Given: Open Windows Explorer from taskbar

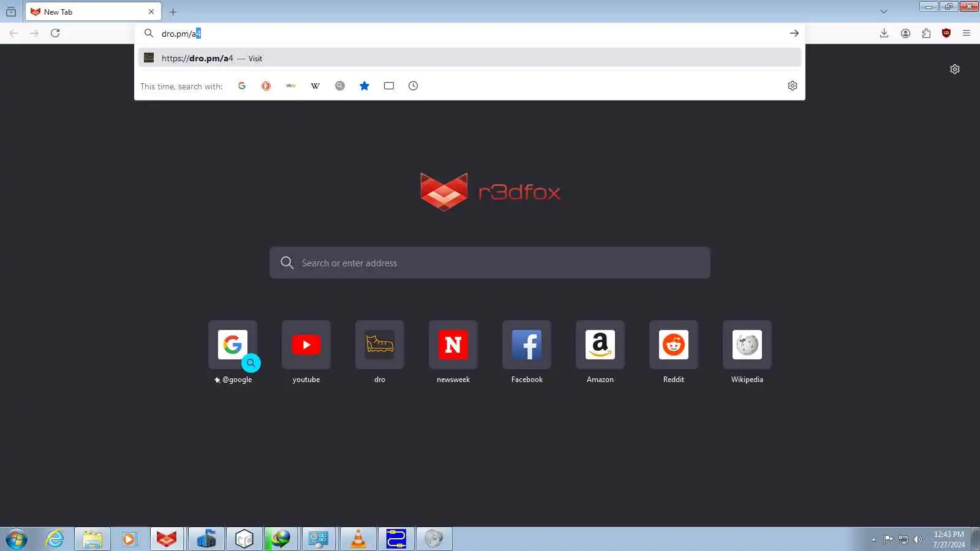Looking at the screenshot, I should (x=92, y=539).
